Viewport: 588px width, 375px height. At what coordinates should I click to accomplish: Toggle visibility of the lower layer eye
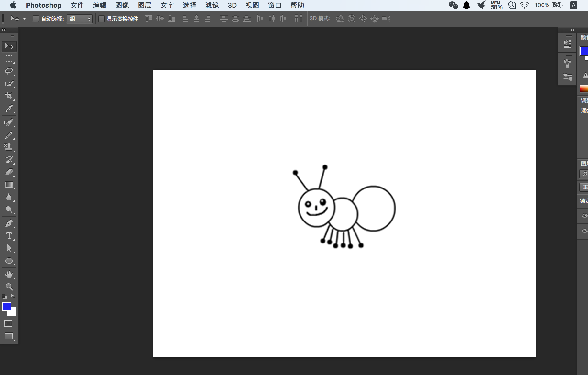[x=584, y=231]
